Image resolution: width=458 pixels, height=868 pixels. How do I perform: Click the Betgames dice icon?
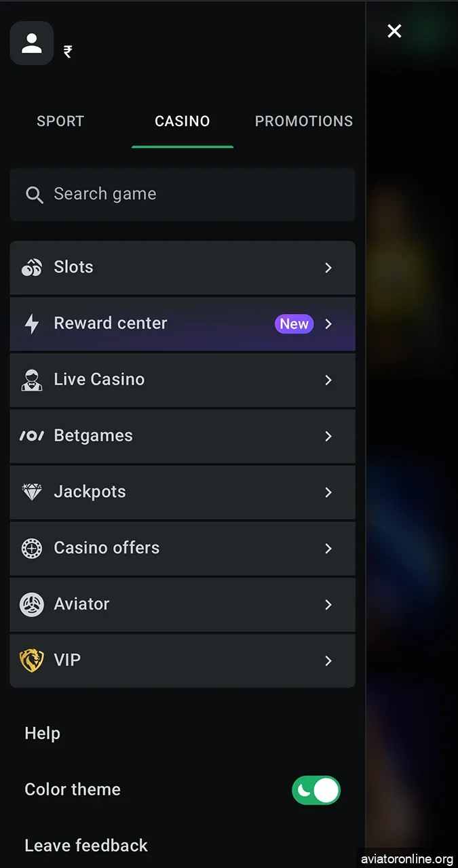pos(32,436)
